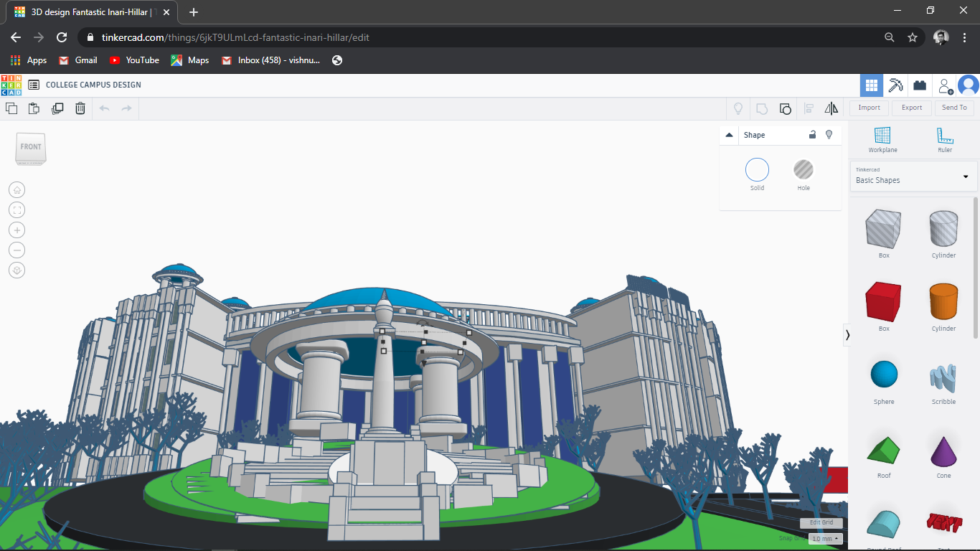Open the Chrome three-dot menu
Viewport: 980px width, 551px height.
(965, 37)
